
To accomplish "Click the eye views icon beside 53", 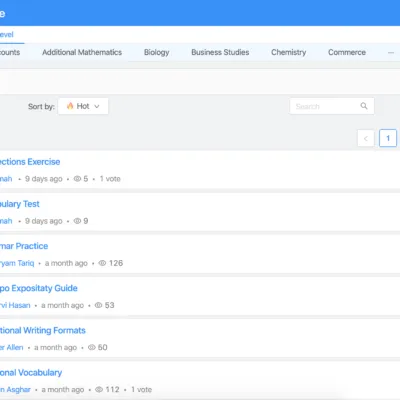I will point(98,305).
